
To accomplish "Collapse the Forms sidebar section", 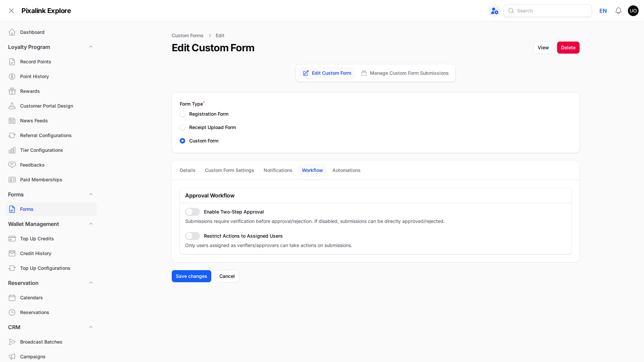I will point(91,194).
